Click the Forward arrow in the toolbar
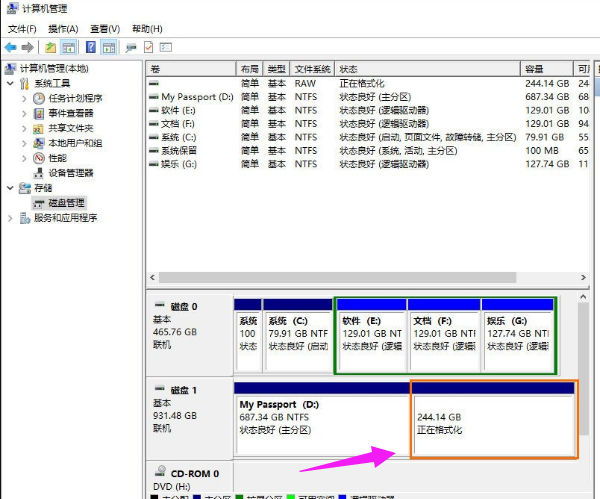 tap(27, 47)
